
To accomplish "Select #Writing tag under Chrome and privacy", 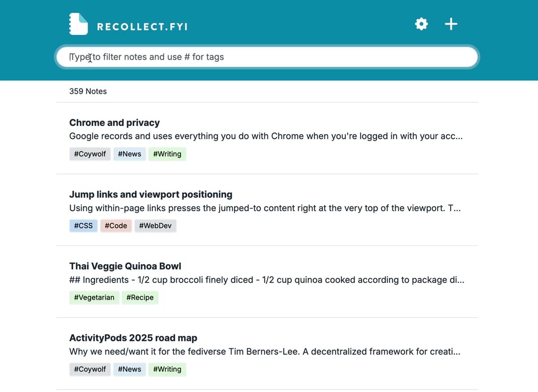I will 167,154.
